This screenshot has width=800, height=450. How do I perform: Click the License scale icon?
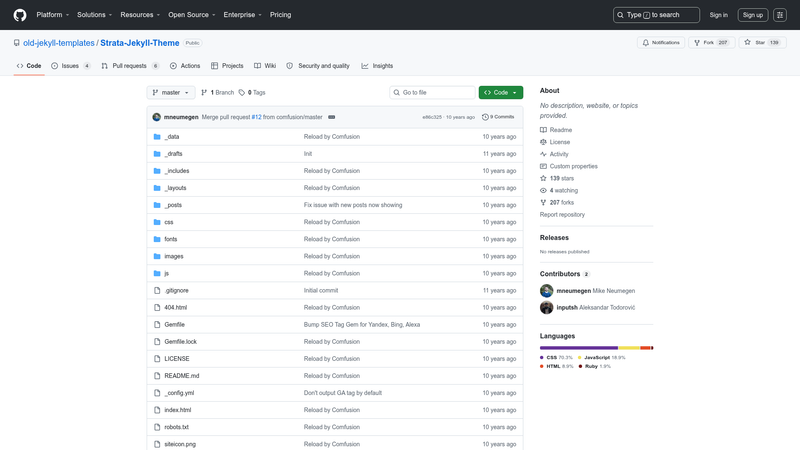tap(543, 142)
